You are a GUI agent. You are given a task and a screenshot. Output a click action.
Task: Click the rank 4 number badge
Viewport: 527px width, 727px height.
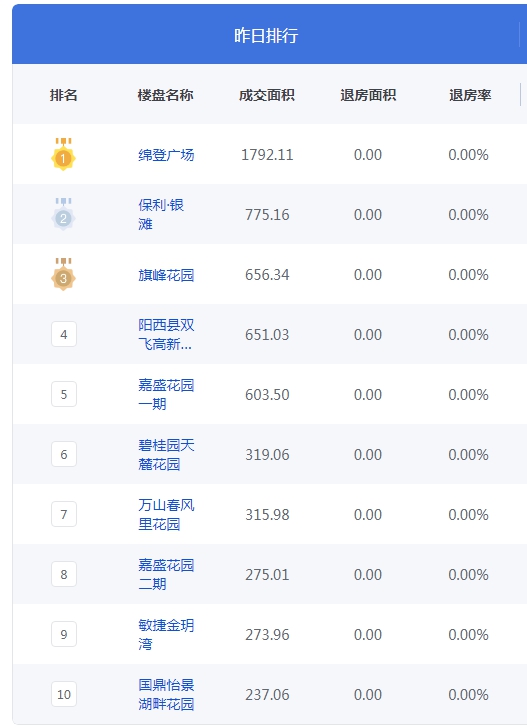click(64, 334)
